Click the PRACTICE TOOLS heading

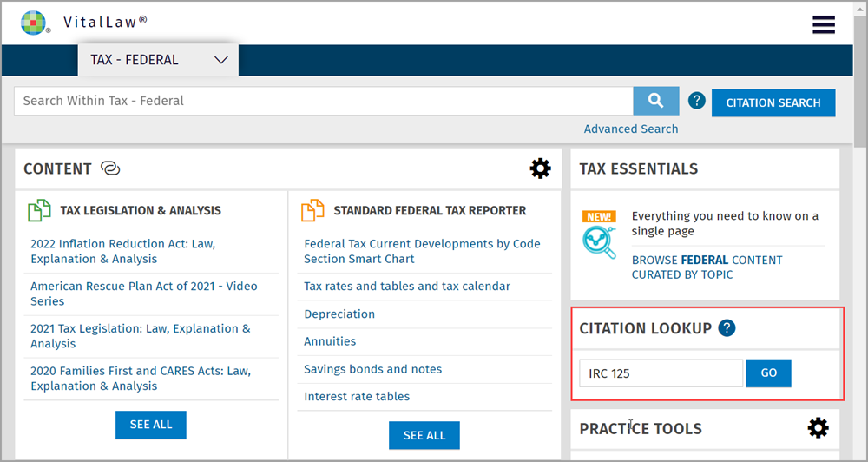[x=641, y=428]
